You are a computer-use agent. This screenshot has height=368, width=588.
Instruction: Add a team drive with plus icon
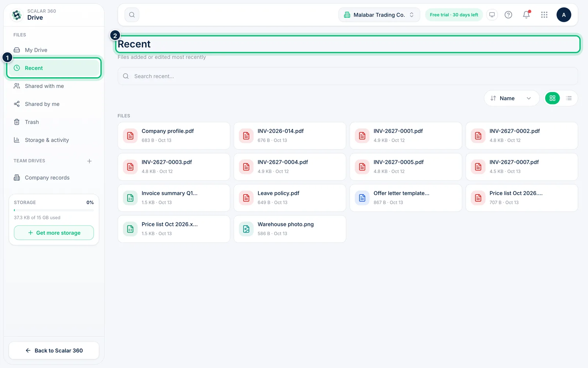pos(89,161)
